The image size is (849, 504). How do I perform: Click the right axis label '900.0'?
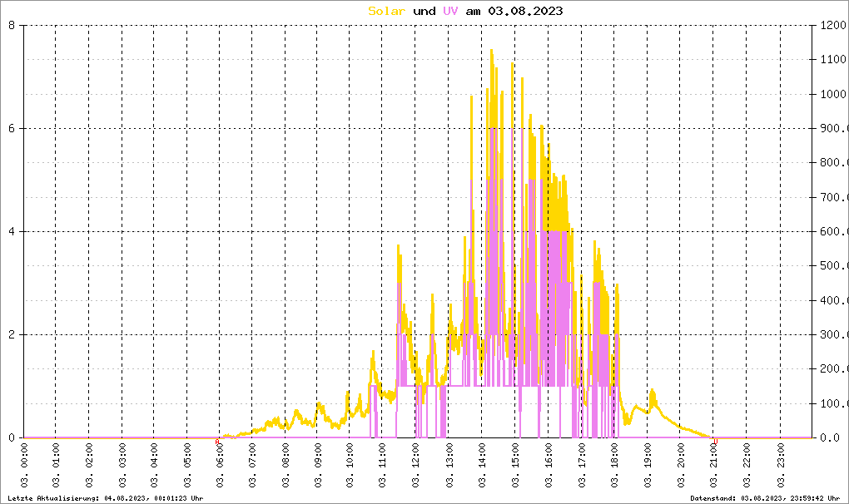click(x=834, y=129)
